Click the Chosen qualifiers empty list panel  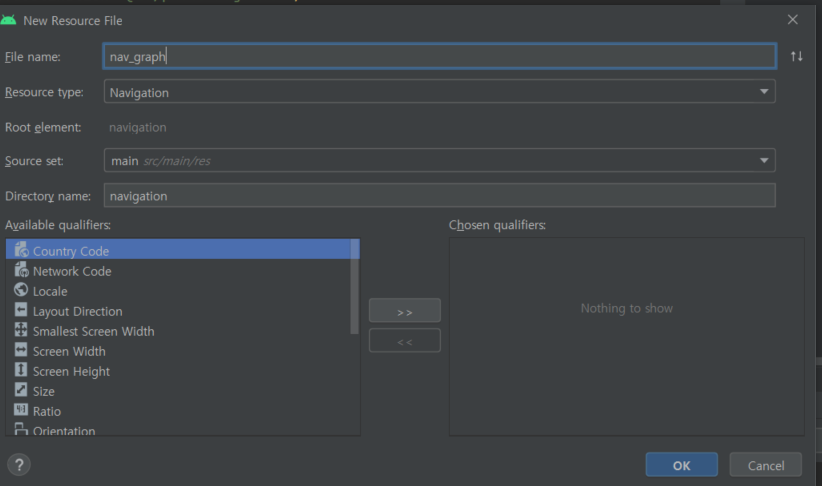click(x=626, y=337)
